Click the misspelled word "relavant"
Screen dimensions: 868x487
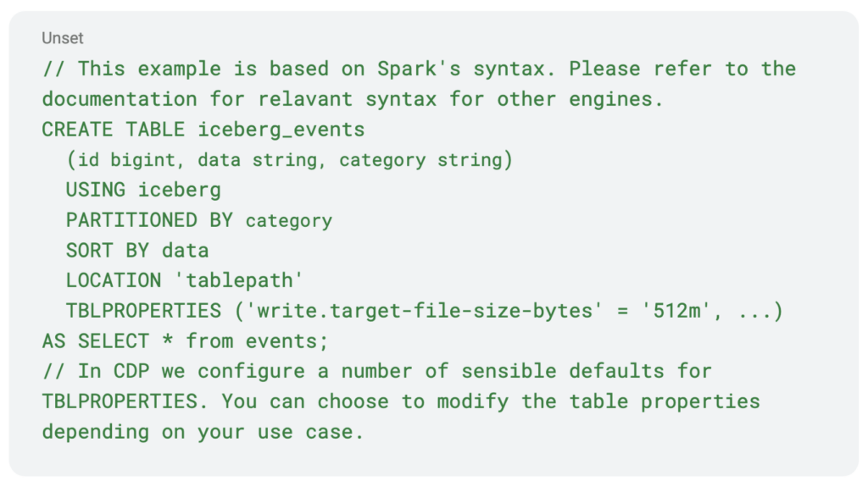(305, 100)
